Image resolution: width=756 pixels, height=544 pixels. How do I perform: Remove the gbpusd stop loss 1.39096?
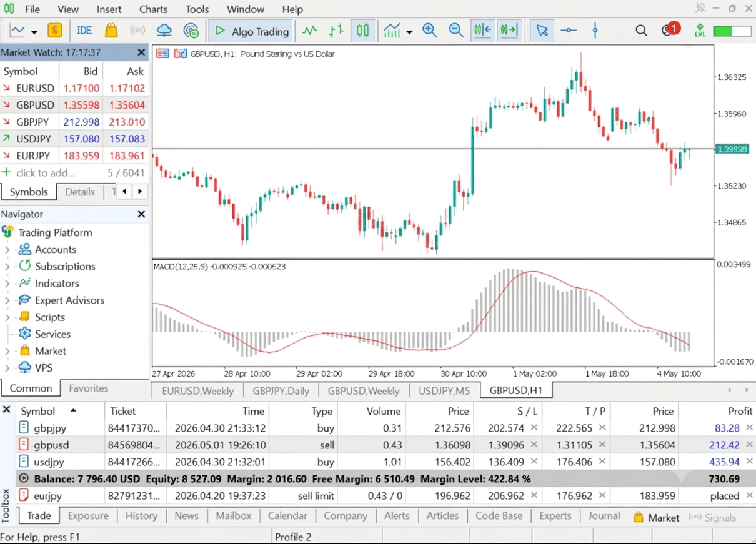pos(534,445)
